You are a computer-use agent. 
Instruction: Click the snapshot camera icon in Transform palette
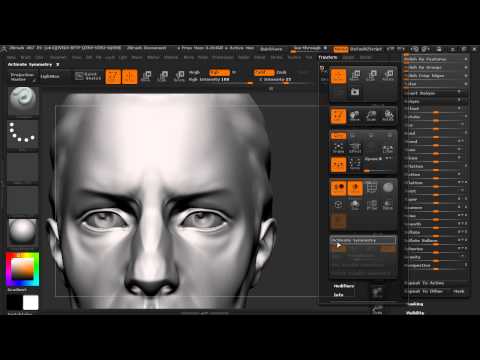click(x=355, y=92)
